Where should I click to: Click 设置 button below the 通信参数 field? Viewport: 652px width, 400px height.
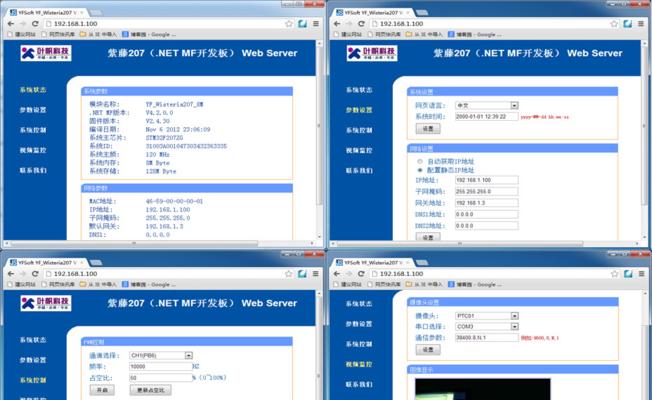[428, 350]
